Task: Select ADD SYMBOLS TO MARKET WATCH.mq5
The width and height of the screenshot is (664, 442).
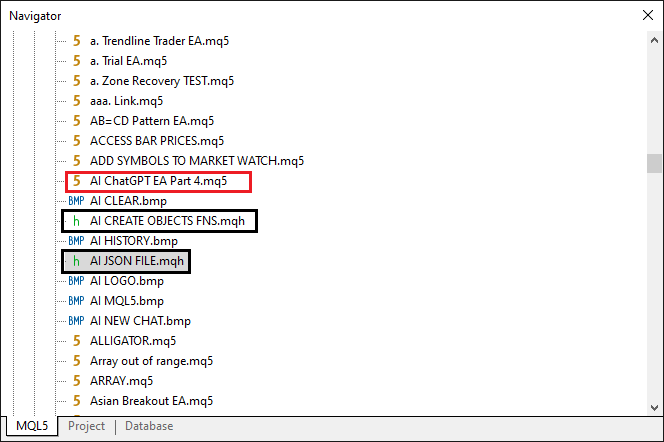Action: click(197, 161)
